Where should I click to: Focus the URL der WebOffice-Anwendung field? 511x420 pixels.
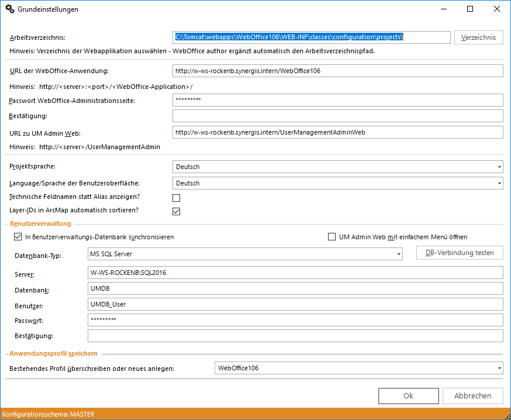(x=337, y=71)
